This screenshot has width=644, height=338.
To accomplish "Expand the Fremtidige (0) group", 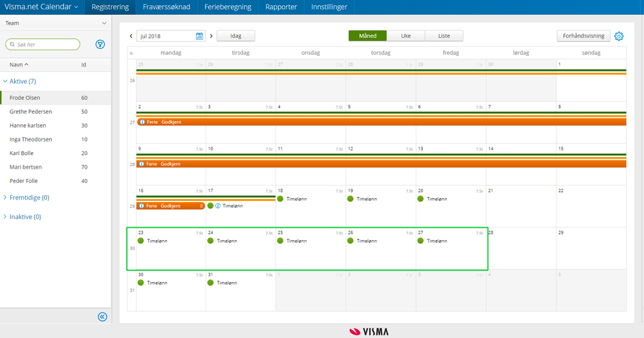I will click(x=26, y=198).
